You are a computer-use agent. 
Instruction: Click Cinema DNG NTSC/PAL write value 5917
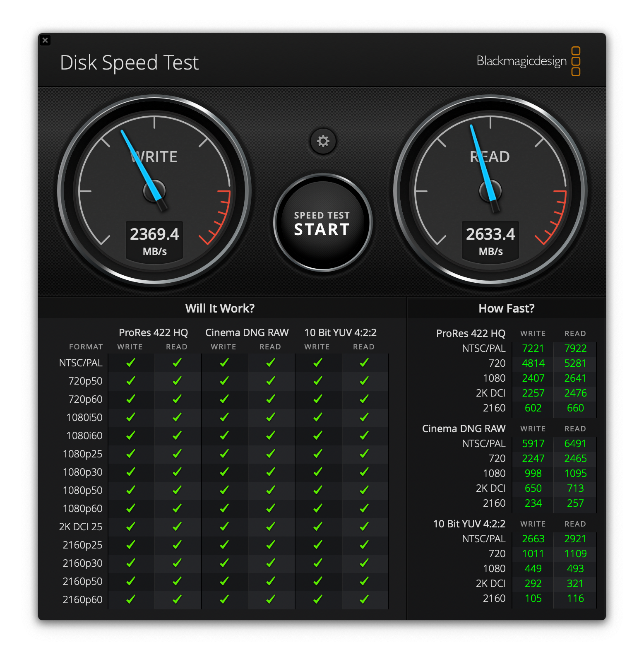533,444
